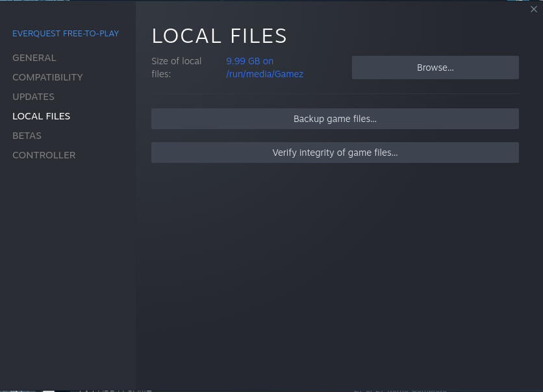Click the 'Size of local files:' label

(176, 67)
